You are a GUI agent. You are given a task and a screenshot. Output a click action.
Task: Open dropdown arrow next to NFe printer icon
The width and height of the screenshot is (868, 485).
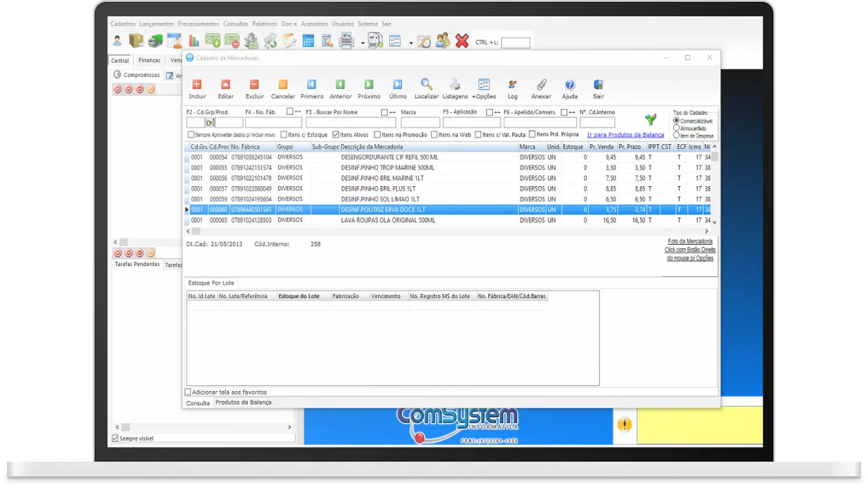pyautogui.click(x=363, y=43)
